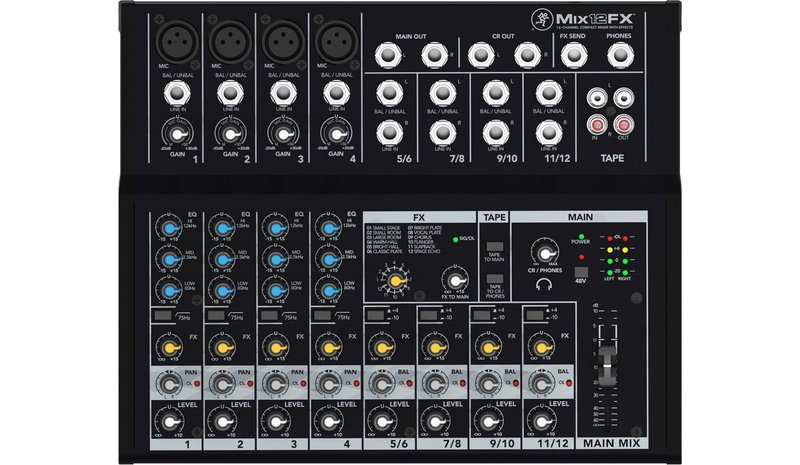This screenshot has width=800, height=465.
Task: Click the channel 1 LINE IN jack
Action: coord(177,93)
